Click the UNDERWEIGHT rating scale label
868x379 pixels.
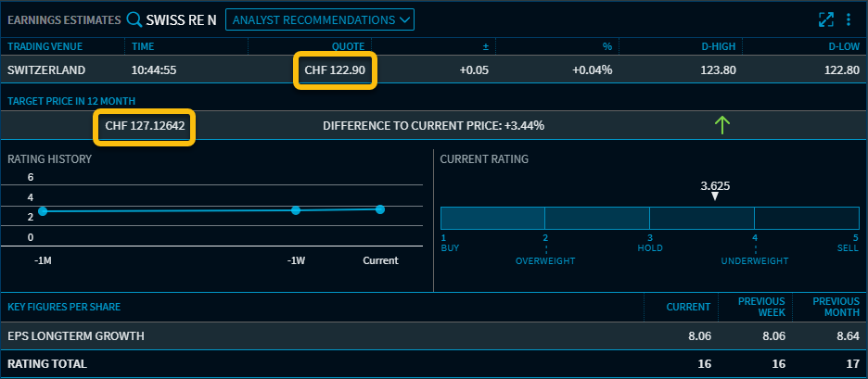click(755, 260)
